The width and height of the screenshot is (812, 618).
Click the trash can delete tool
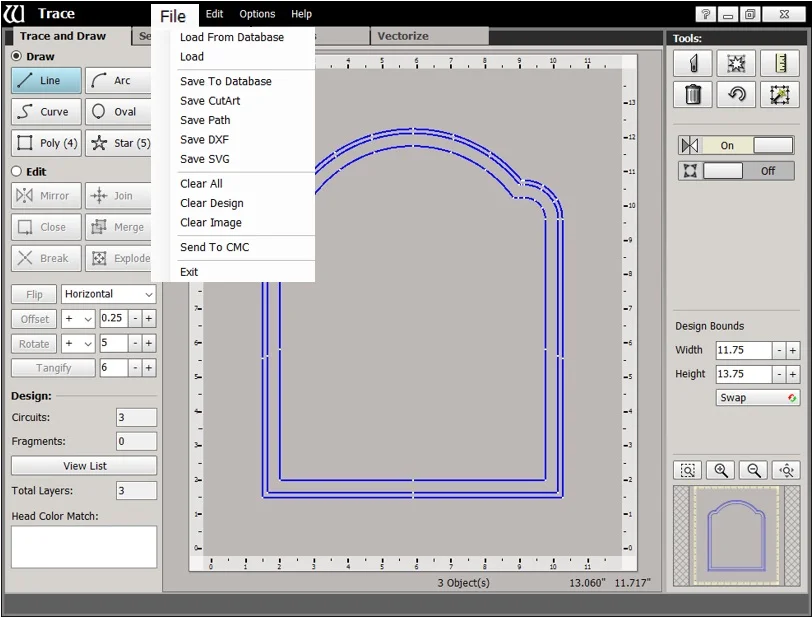pos(693,94)
